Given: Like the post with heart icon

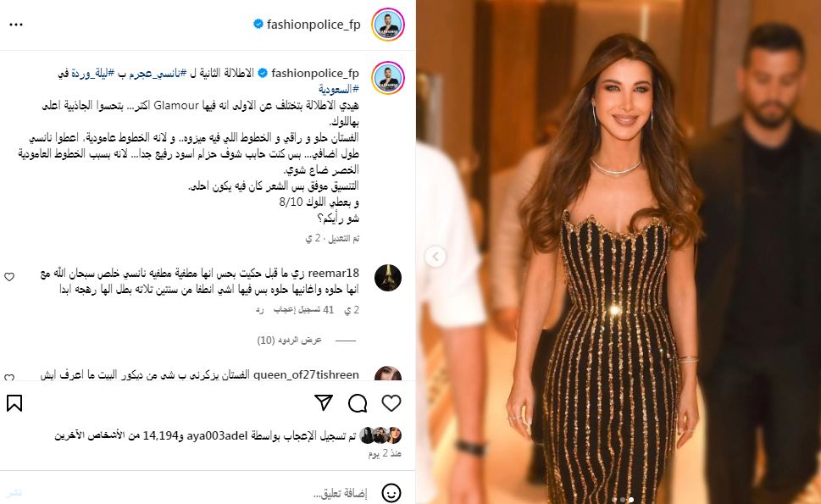Looking at the screenshot, I should click(x=391, y=403).
